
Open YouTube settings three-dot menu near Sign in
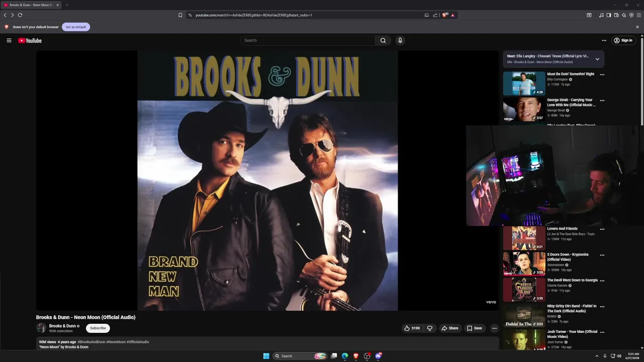pyautogui.click(x=604, y=40)
